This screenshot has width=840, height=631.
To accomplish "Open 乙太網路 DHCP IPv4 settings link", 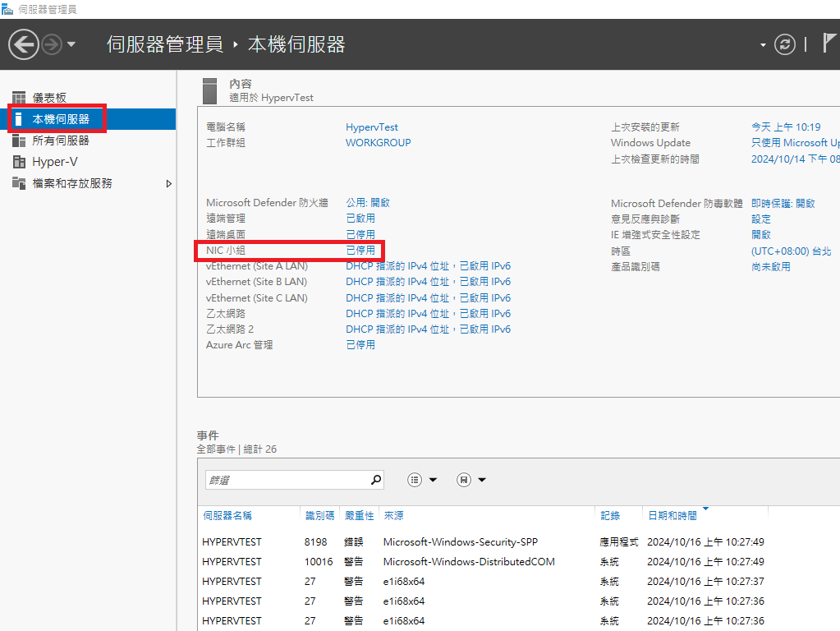I will pos(428,313).
